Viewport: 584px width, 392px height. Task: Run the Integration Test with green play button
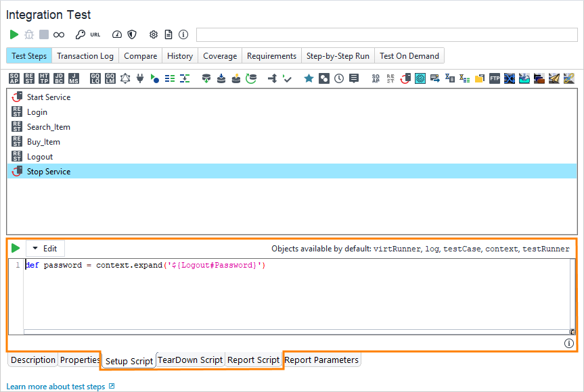14,34
